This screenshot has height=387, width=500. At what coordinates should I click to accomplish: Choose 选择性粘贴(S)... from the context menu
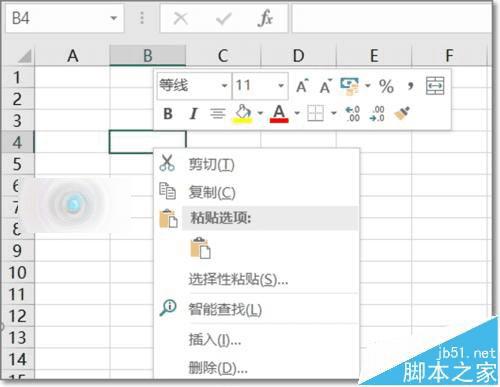point(257,279)
